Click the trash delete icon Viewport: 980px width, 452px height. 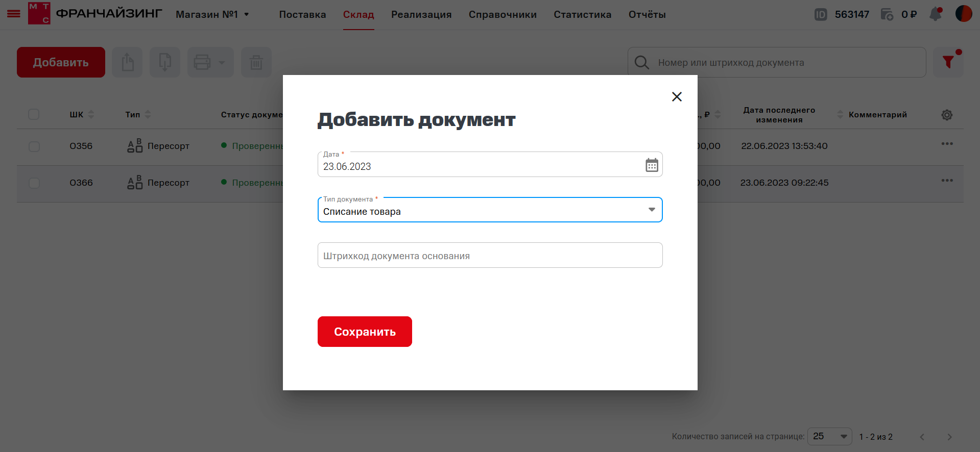coord(256,62)
